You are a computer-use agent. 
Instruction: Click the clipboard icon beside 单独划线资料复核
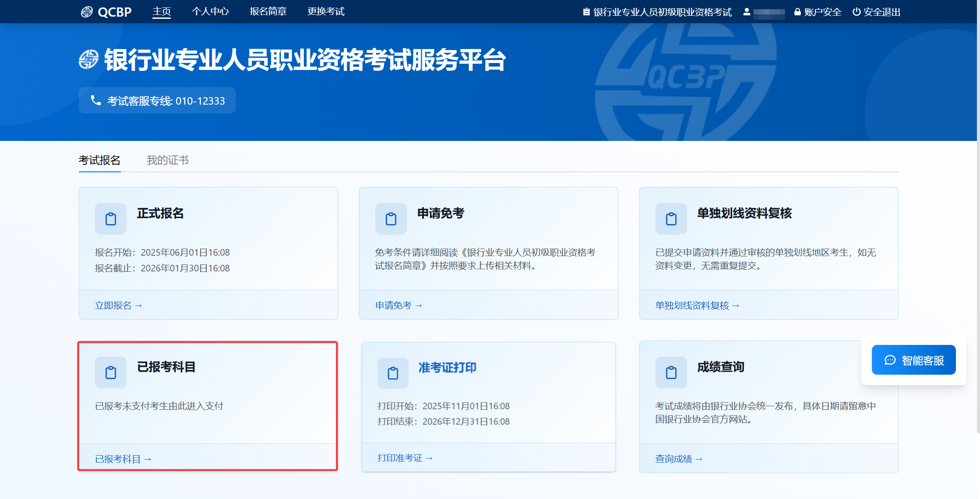coord(671,219)
